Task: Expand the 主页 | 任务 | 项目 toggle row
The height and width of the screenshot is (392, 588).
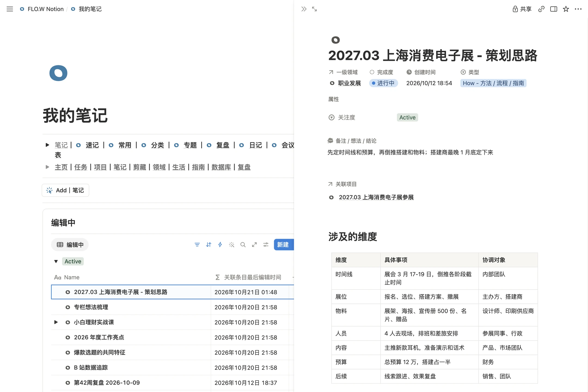Action: point(47,167)
